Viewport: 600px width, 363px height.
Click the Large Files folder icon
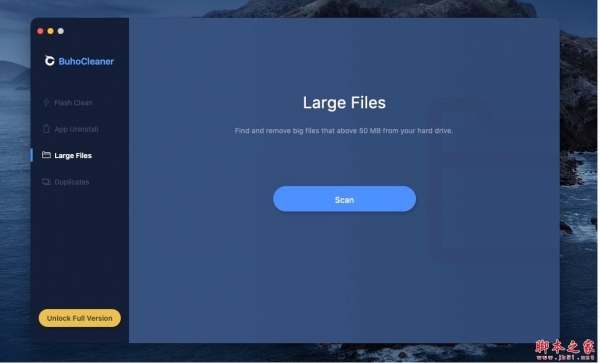(46, 155)
